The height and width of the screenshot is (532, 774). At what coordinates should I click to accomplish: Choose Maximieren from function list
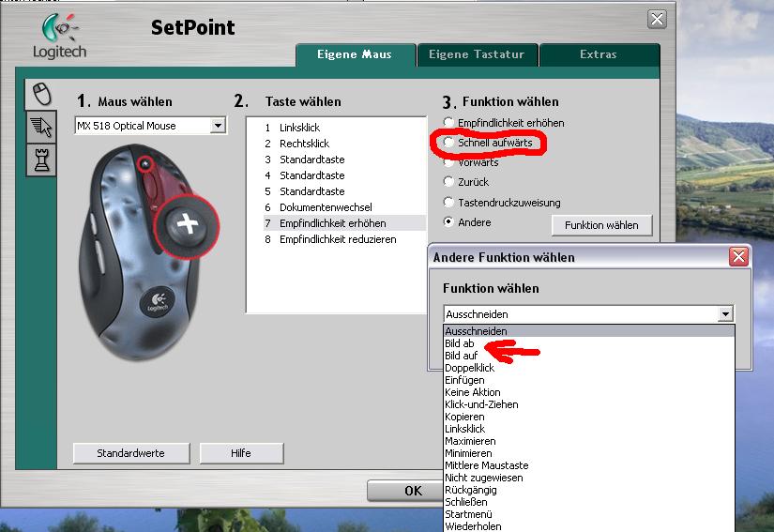[589, 441]
